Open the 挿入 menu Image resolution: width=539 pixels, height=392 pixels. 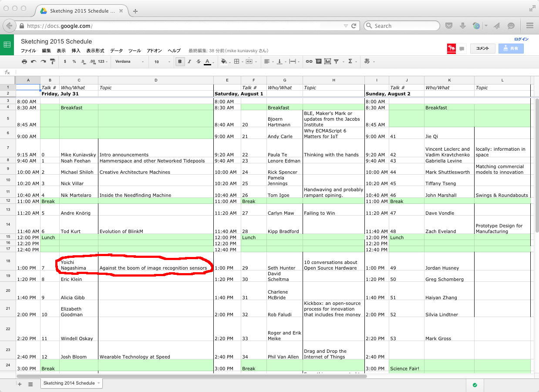(x=76, y=51)
